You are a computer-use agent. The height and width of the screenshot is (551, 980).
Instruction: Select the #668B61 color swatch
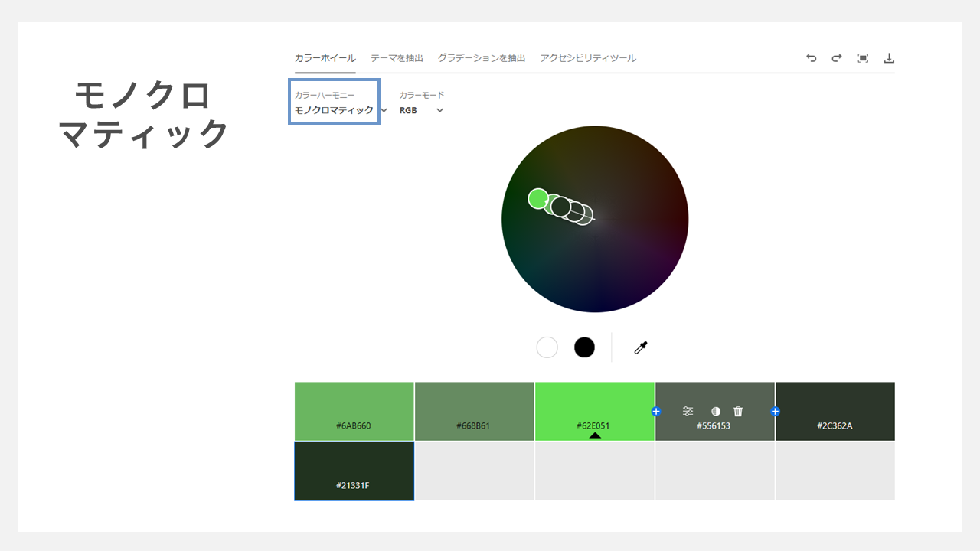(474, 411)
